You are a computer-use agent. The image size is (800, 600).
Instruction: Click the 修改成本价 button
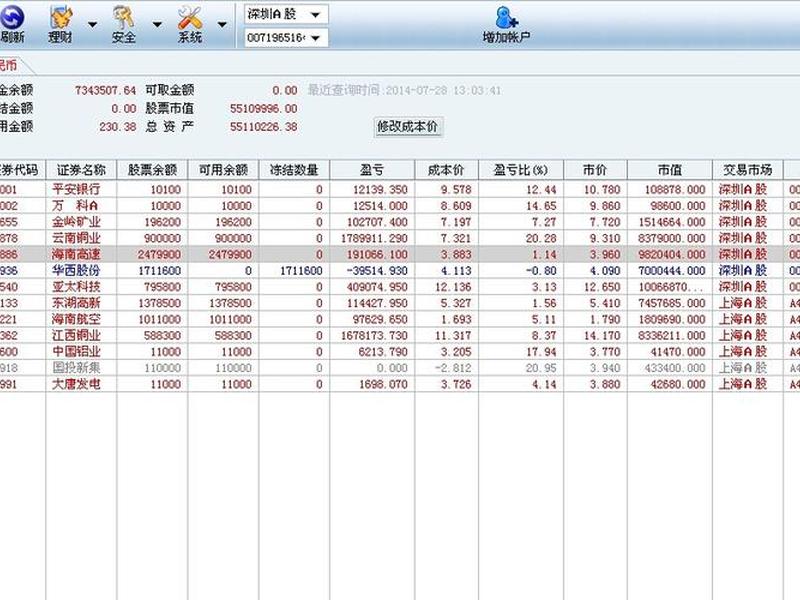pyautogui.click(x=407, y=127)
